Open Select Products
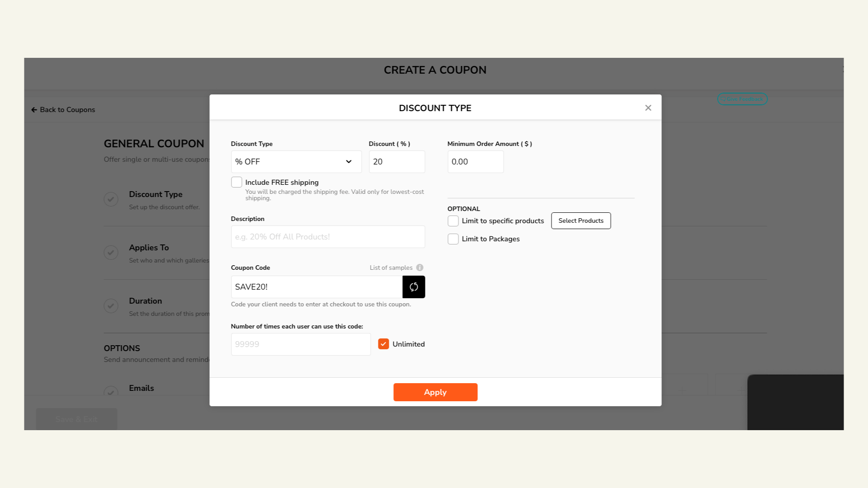 point(580,221)
